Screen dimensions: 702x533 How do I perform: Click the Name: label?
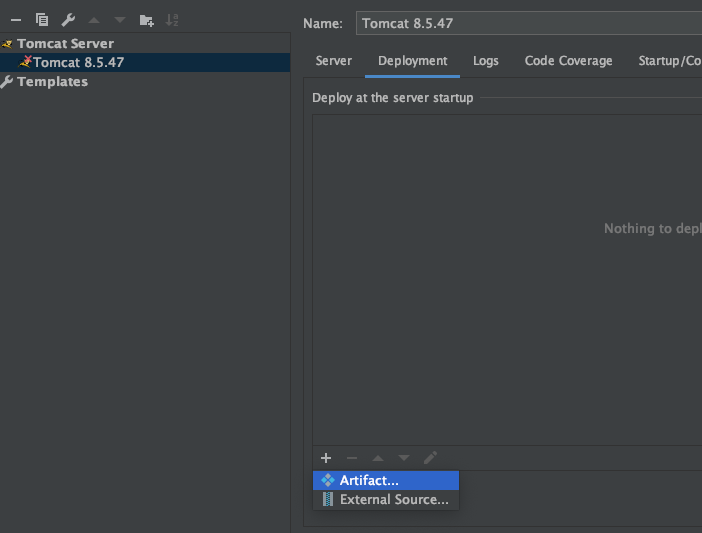tap(323, 23)
